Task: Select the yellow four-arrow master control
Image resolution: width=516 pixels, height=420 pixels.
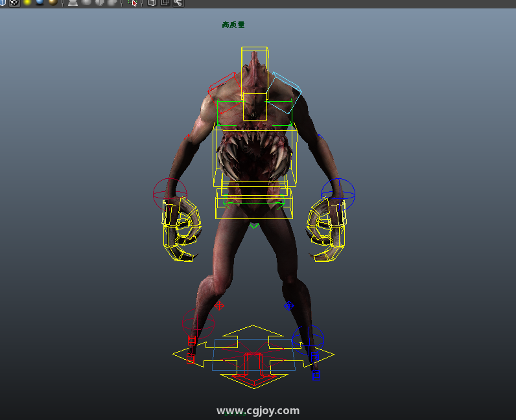Action: (x=253, y=356)
